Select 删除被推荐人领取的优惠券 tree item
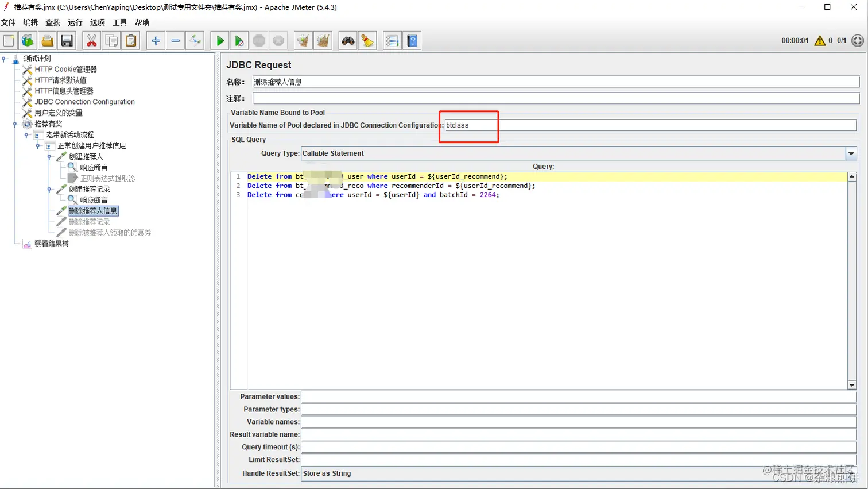 point(110,233)
